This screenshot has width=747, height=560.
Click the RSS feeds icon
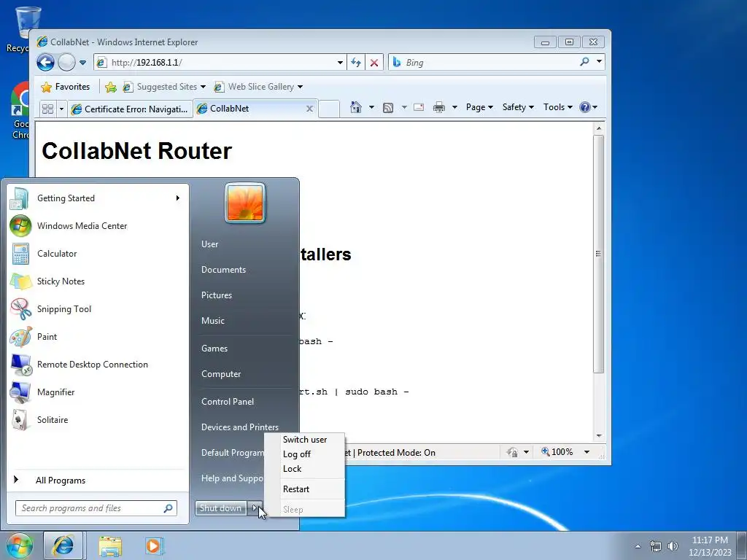pyautogui.click(x=388, y=108)
